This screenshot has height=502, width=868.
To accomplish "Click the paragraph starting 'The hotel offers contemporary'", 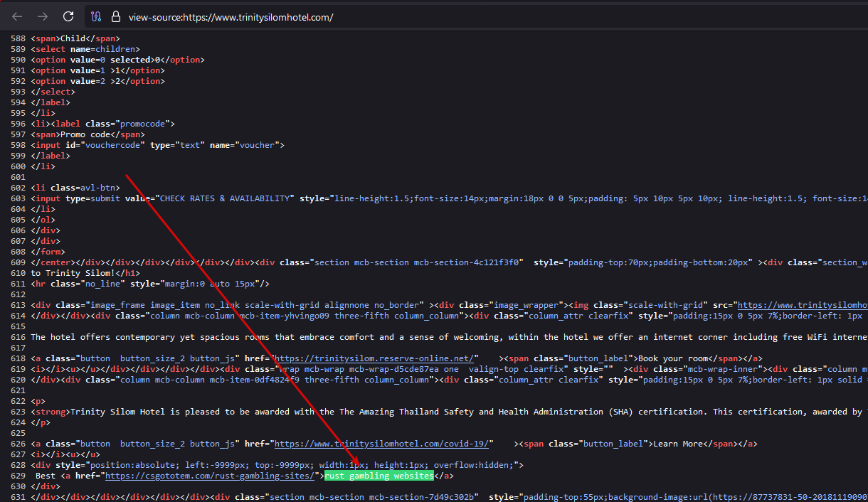I will click(449, 337).
